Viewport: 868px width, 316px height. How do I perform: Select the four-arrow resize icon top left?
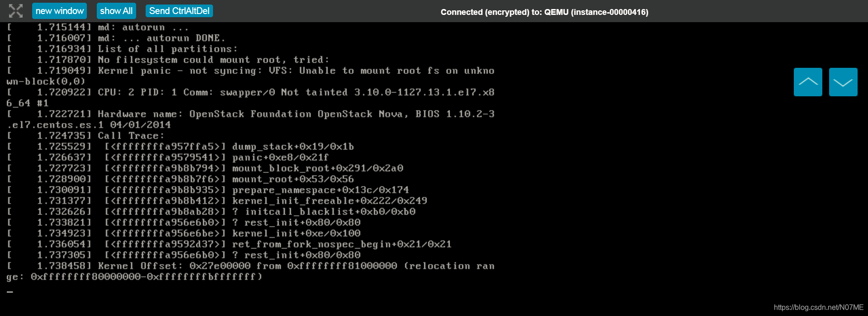coord(16,10)
